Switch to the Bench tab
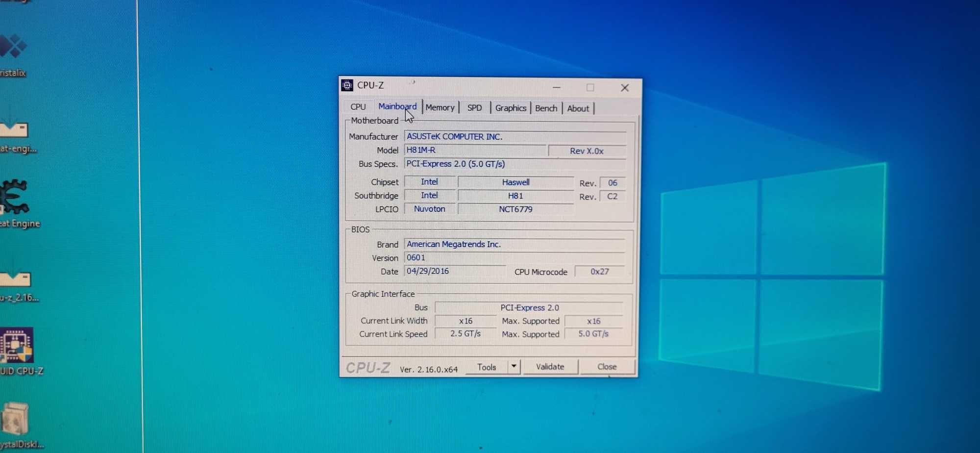The height and width of the screenshot is (453, 980). point(546,108)
